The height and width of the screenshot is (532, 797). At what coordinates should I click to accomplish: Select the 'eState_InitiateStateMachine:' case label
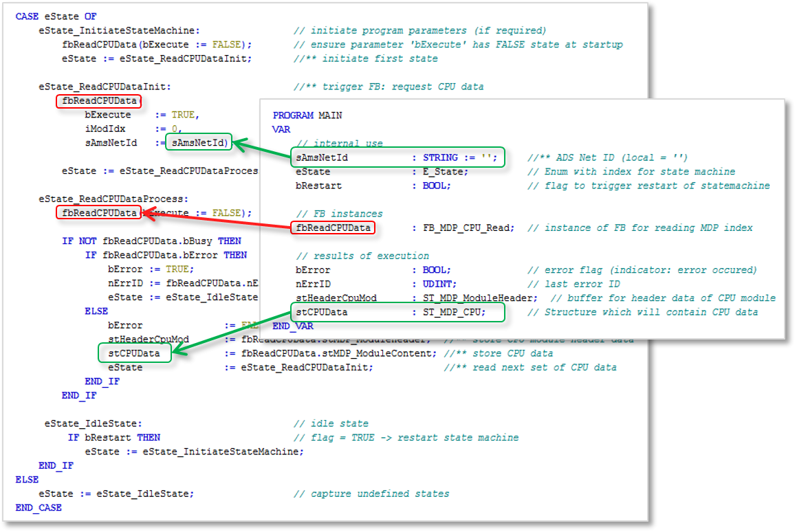[x=120, y=30]
